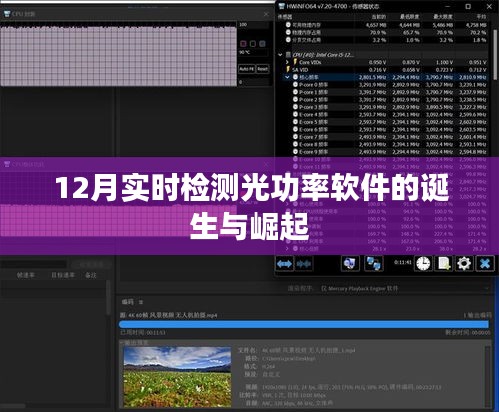499x412 pixels.
Task: Click the clock icon beside E-core 5 frequency
Action: 295,122
